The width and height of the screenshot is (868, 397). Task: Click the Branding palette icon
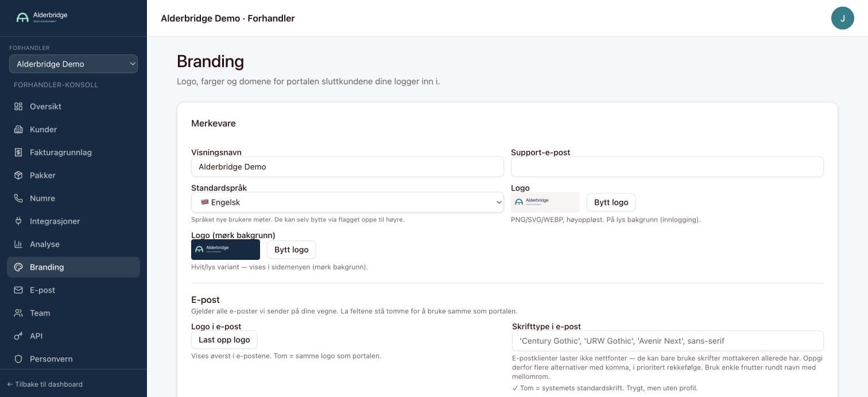click(18, 267)
